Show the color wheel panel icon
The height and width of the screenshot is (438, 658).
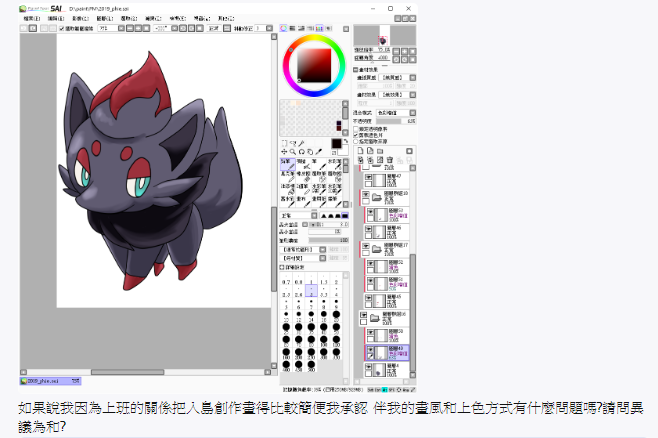coord(284,28)
